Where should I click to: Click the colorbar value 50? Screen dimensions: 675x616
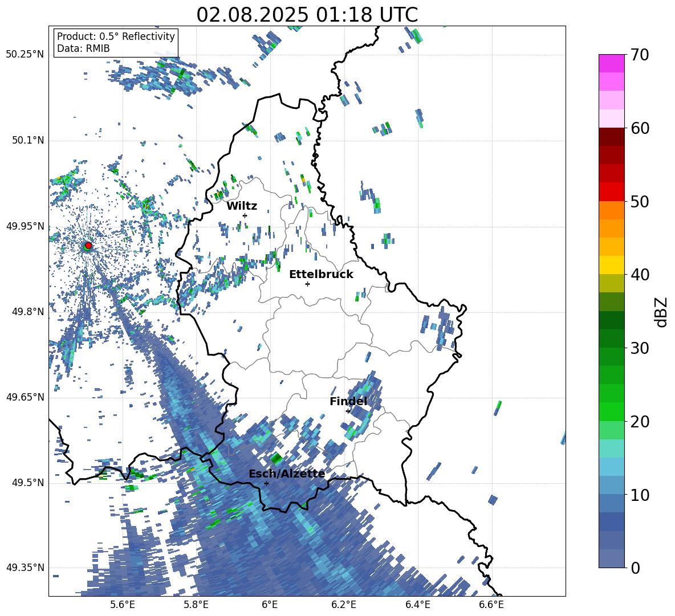click(640, 202)
